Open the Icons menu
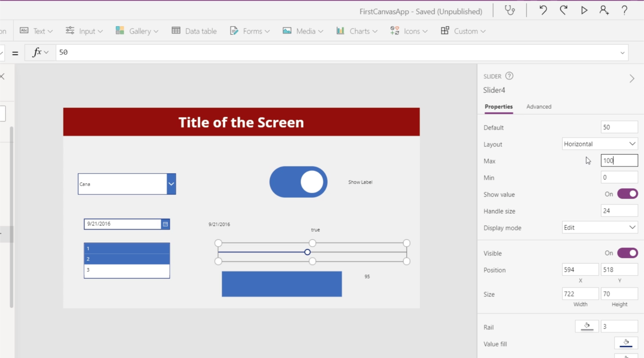The height and width of the screenshot is (358, 644). coord(409,31)
